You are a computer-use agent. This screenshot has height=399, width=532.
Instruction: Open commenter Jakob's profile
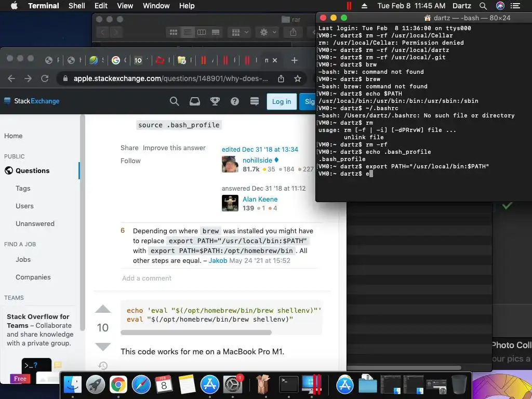218,261
